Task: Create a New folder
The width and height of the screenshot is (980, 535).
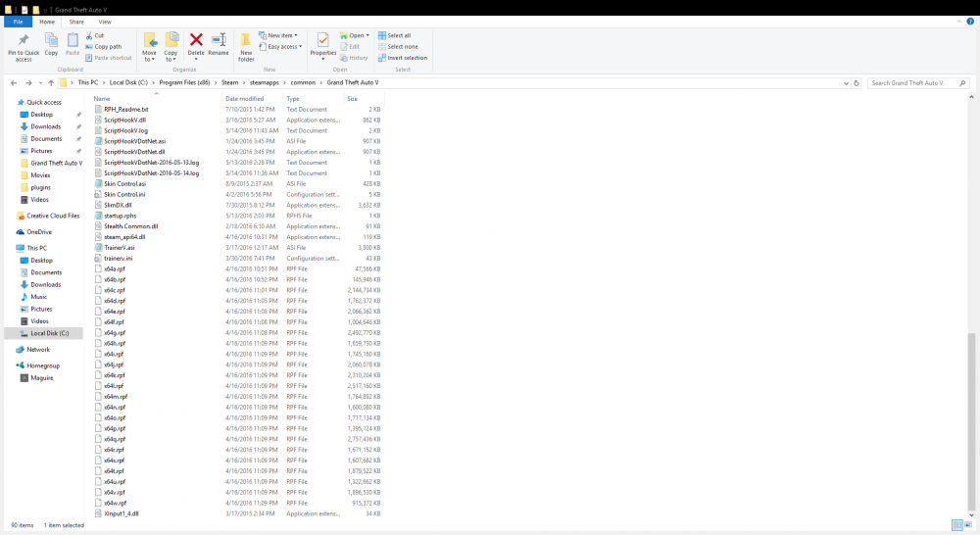Action: coord(246,47)
